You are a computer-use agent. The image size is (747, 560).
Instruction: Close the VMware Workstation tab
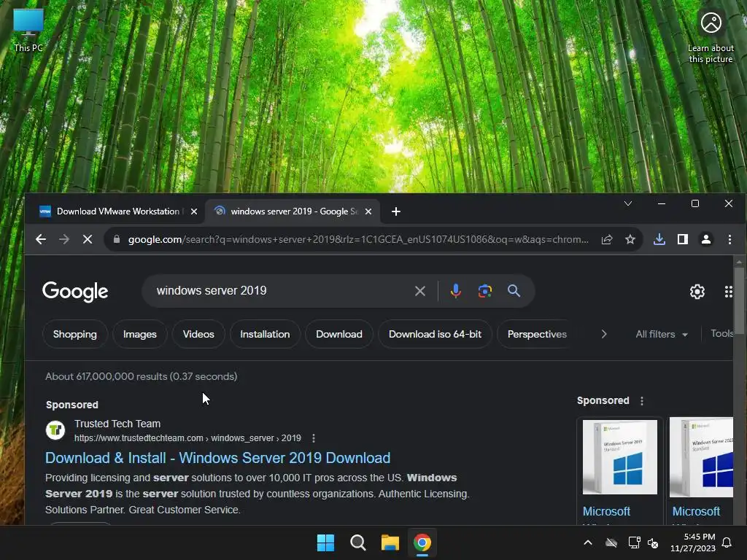(194, 211)
